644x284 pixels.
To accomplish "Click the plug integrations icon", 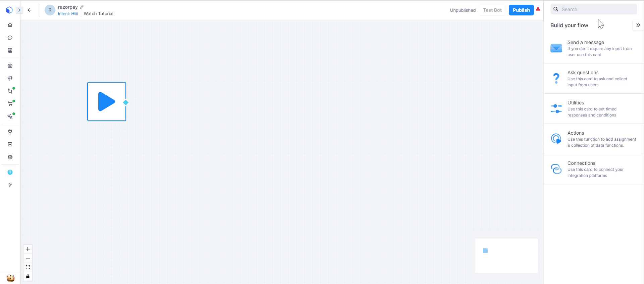I will 10,132.
